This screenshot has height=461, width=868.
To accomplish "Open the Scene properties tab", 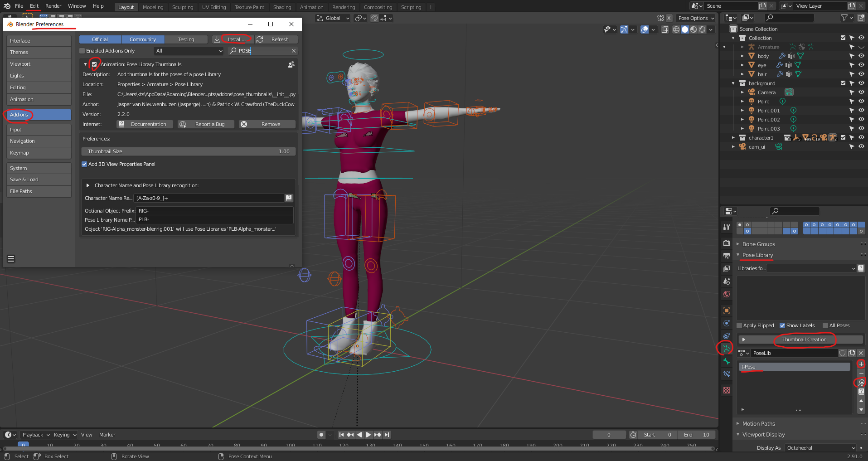I will pyautogui.click(x=727, y=281).
